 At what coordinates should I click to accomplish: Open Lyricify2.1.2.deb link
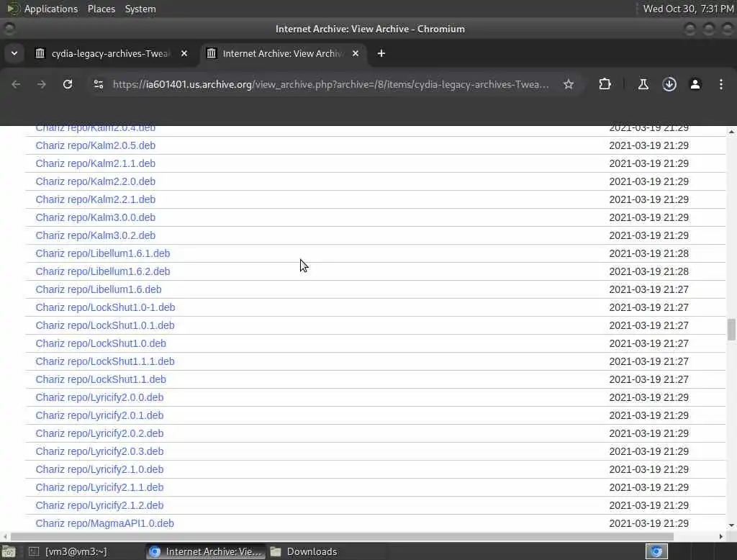[99, 505]
